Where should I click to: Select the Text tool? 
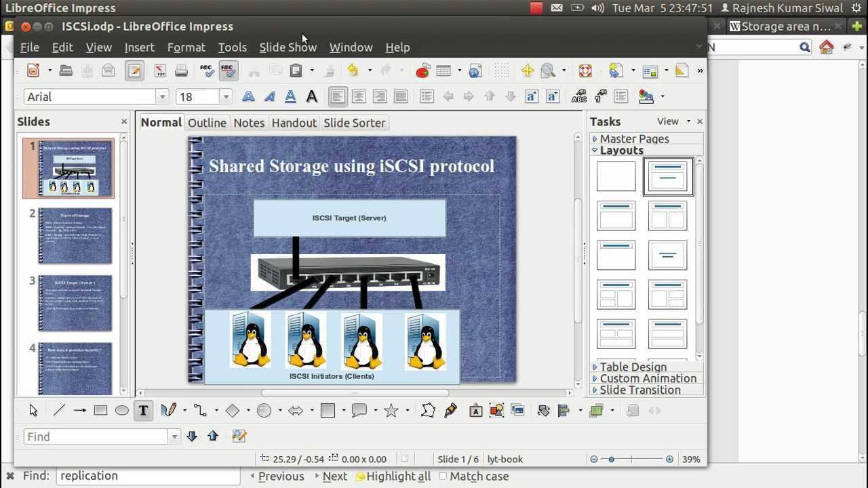coord(143,410)
